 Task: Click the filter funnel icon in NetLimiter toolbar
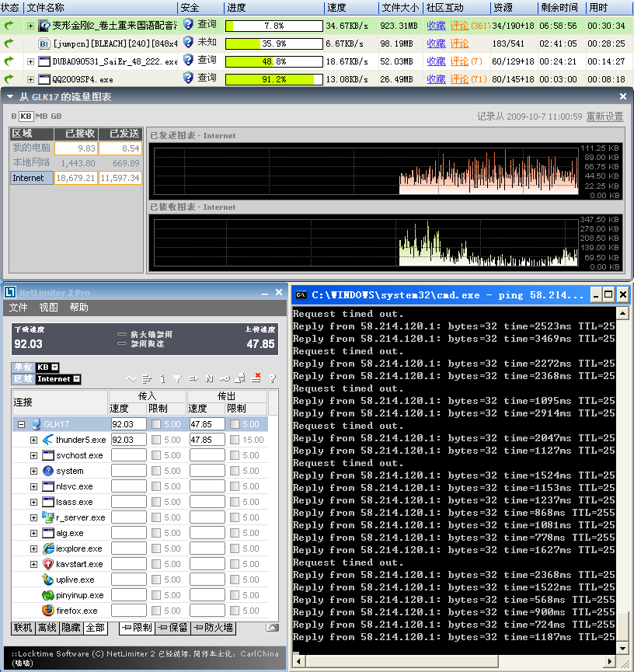pyautogui.click(x=177, y=378)
